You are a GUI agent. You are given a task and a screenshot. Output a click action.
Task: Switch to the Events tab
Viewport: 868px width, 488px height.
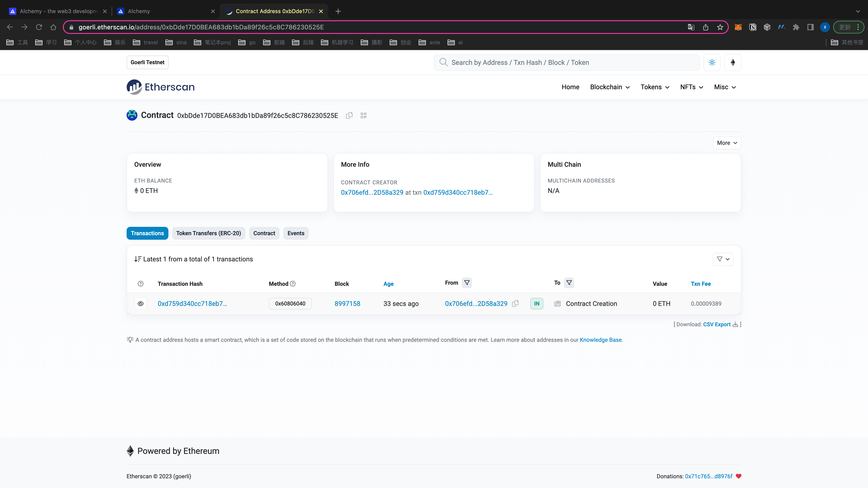(296, 233)
